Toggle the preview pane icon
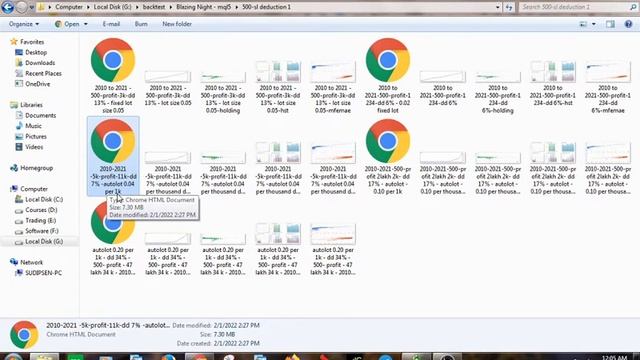640x360 pixels. pyautogui.click(x=610, y=24)
